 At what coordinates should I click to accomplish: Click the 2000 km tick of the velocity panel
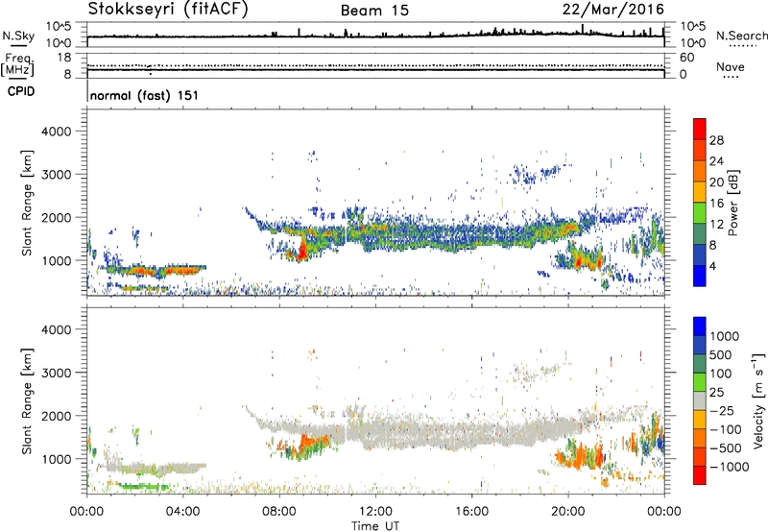[56, 416]
